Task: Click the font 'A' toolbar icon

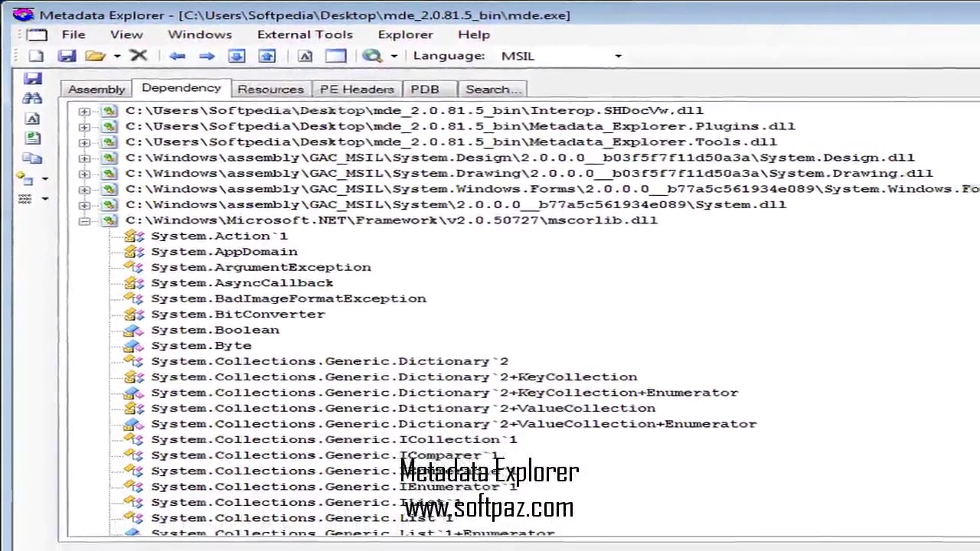Action: tap(305, 56)
